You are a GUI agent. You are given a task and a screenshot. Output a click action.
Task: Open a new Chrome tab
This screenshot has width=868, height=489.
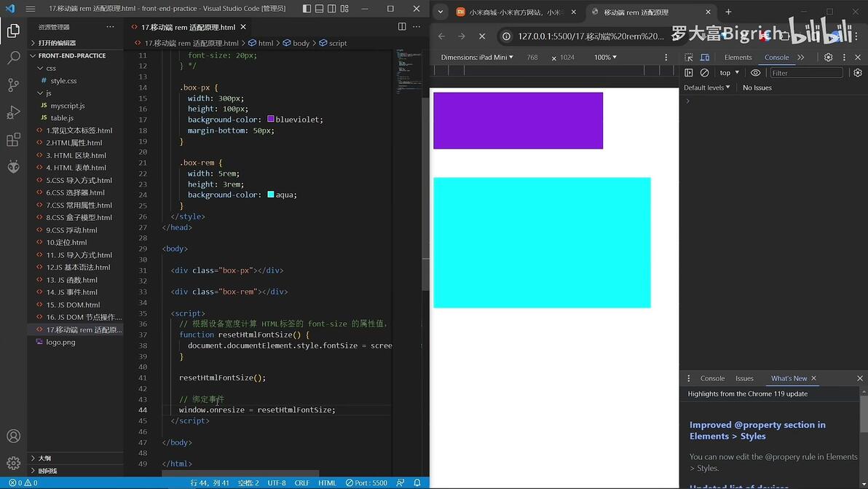[728, 12]
